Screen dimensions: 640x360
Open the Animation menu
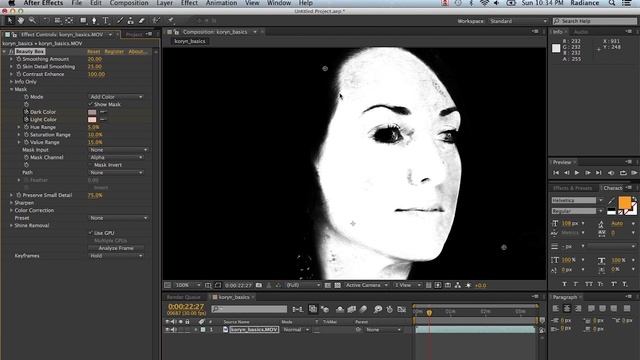pyautogui.click(x=221, y=3)
